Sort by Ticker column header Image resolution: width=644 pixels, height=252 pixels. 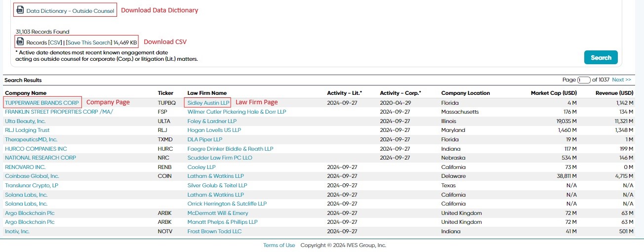coord(165,93)
